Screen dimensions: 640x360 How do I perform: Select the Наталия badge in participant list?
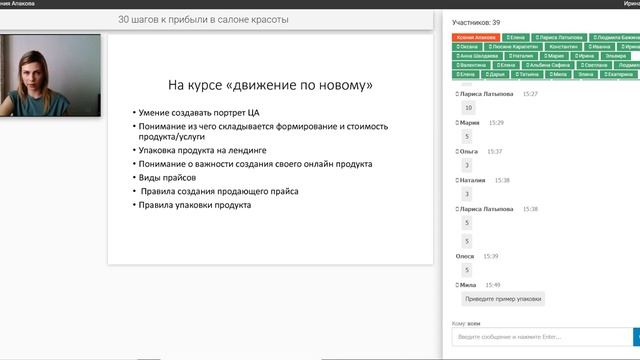point(521,56)
